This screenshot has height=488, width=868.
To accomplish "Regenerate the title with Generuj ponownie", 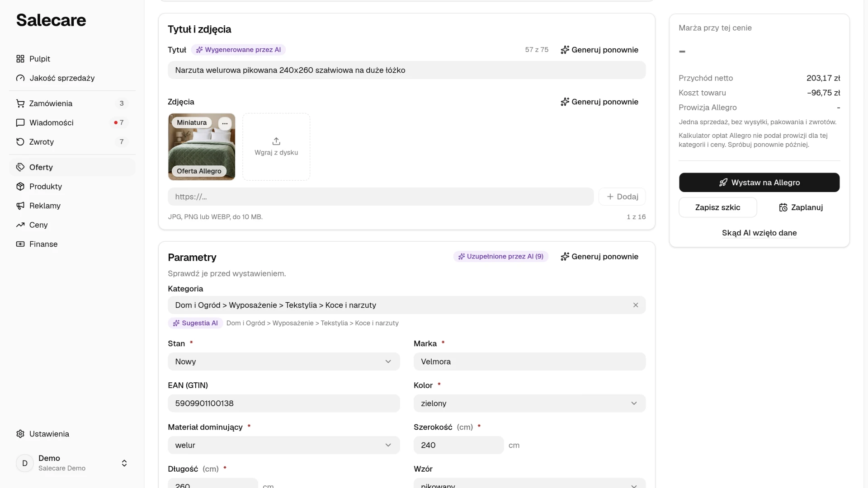I will click(599, 50).
